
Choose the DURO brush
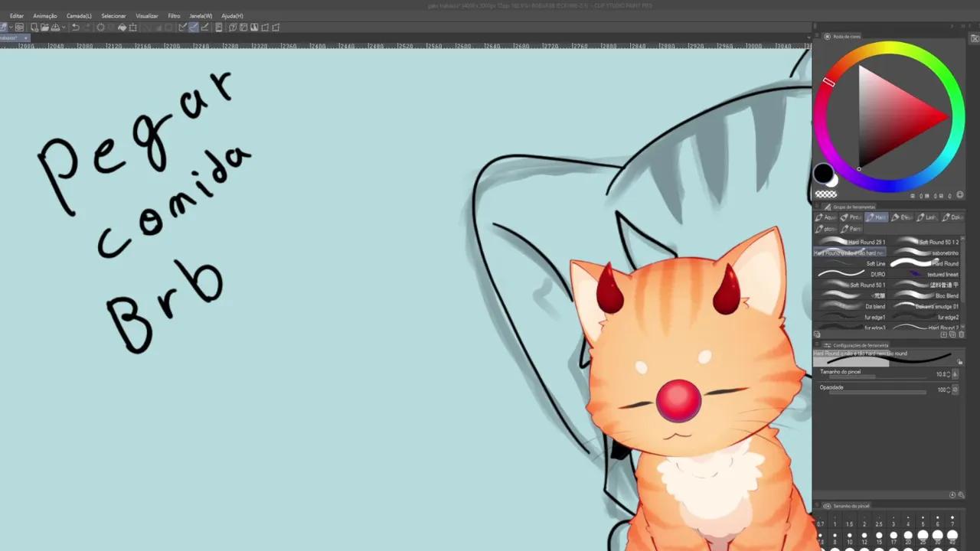(x=850, y=274)
